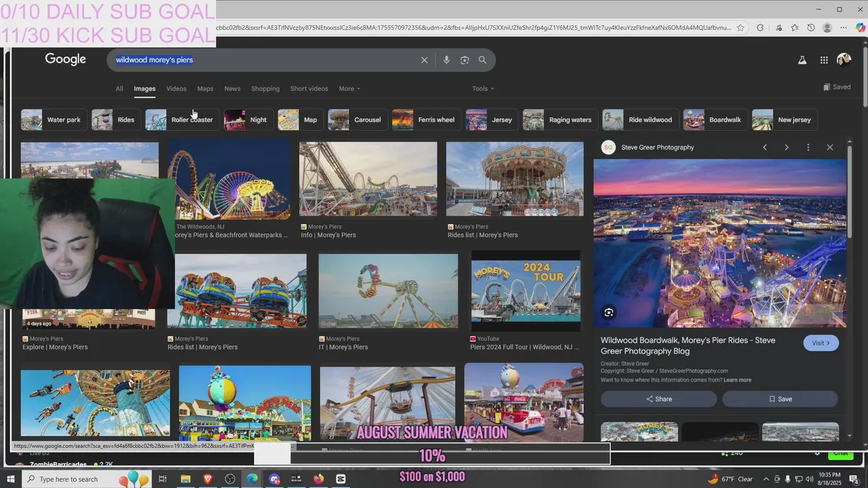
Task: Open Edge profile icon
Action: 827,28
